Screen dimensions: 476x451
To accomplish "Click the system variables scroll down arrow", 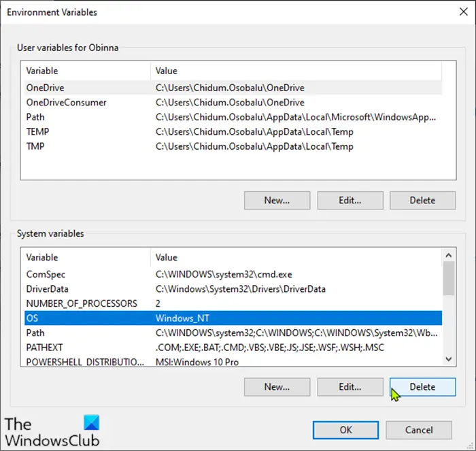I will point(449,359).
